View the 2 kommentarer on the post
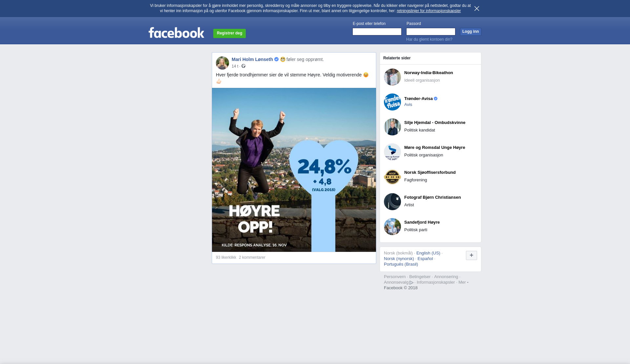 [x=252, y=257]
